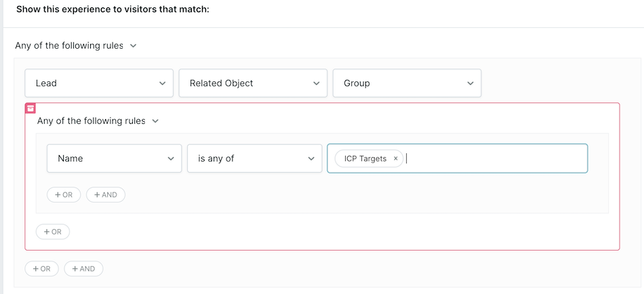Add OR condition under Name rule
The height and width of the screenshot is (294, 644).
[x=64, y=195]
